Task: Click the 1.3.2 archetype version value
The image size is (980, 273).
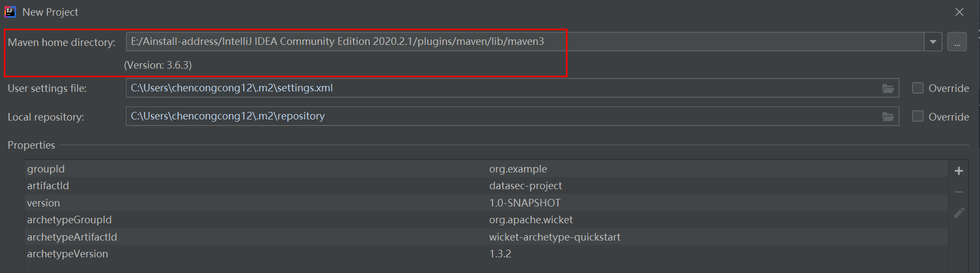Action: (500, 254)
